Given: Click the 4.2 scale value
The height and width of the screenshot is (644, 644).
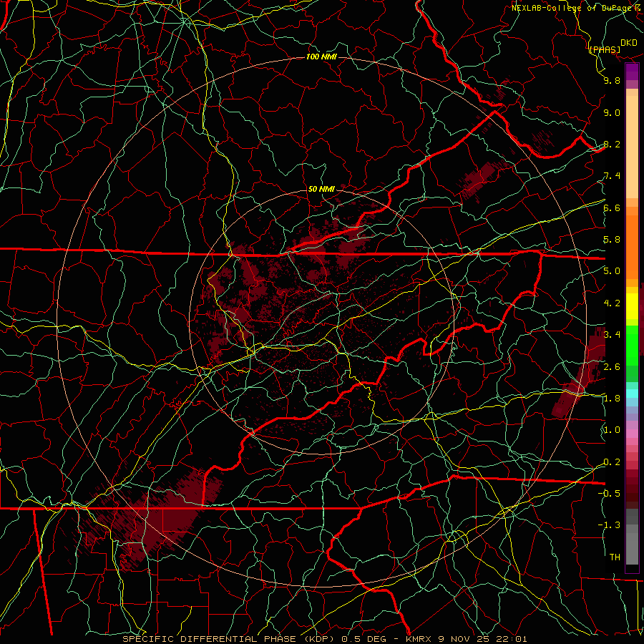Looking at the screenshot, I should (x=612, y=303).
